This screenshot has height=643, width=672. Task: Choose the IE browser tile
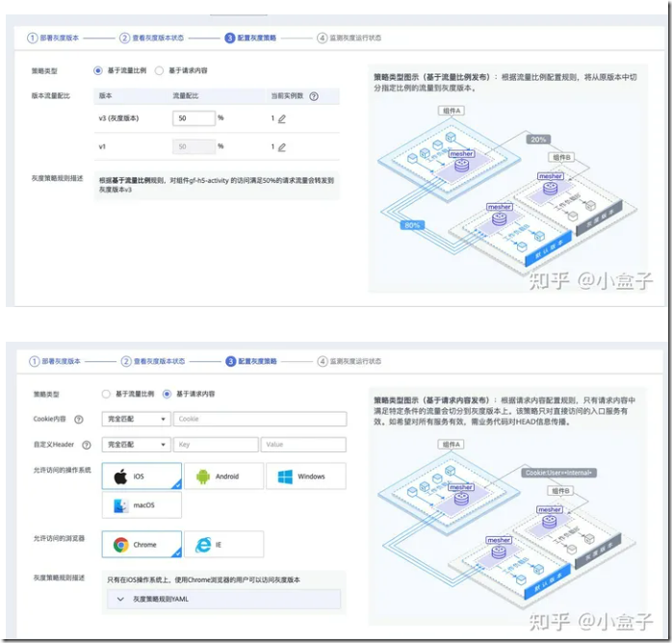click(x=223, y=545)
